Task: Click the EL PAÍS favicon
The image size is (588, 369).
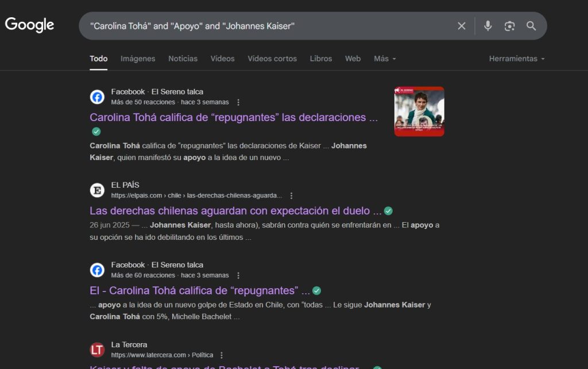Action: pos(97,191)
